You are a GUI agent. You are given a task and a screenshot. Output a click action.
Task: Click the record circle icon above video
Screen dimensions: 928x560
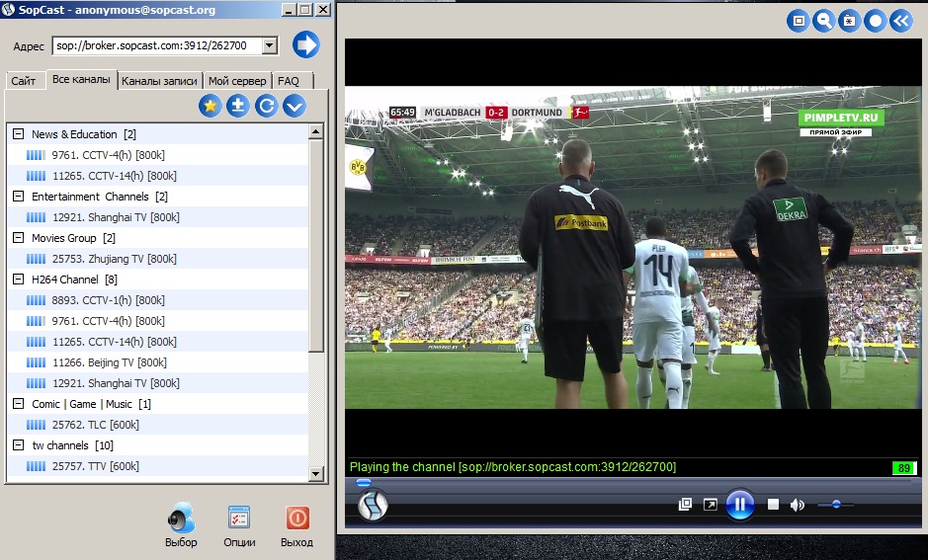point(875,22)
